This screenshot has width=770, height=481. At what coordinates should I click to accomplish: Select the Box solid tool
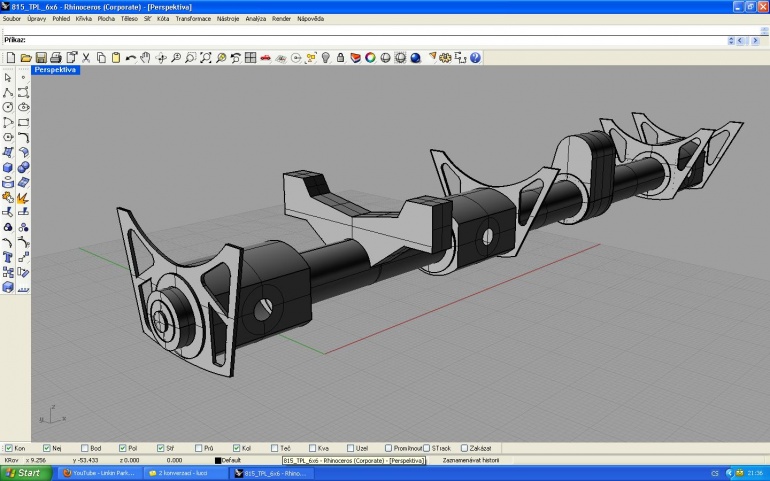pyautogui.click(x=8, y=167)
